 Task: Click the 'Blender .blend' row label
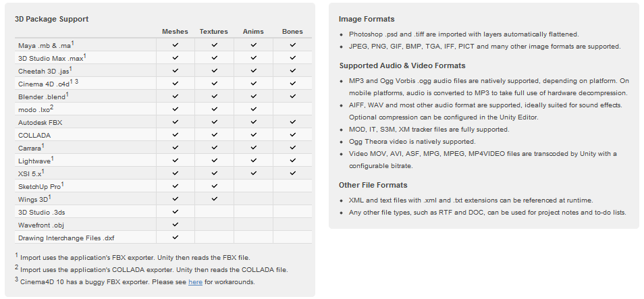click(43, 96)
